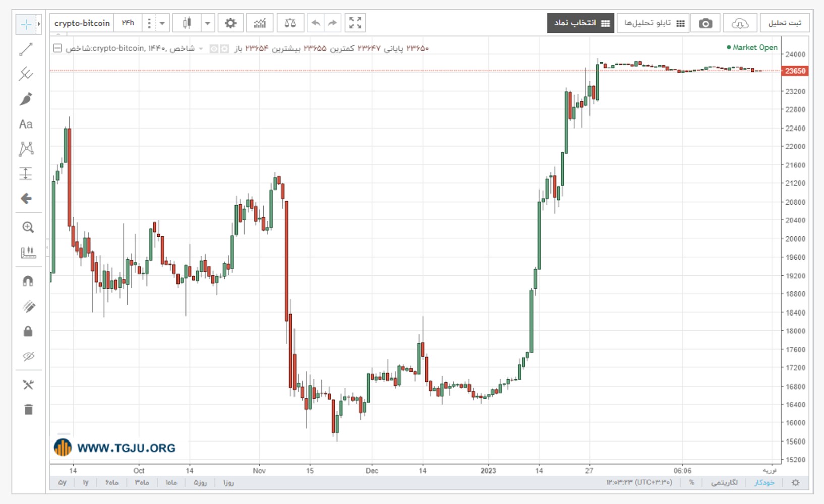The height and width of the screenshot is (504, 824).
Task: Select the XABCD pattern tool
Action: (x=26, y=148)
